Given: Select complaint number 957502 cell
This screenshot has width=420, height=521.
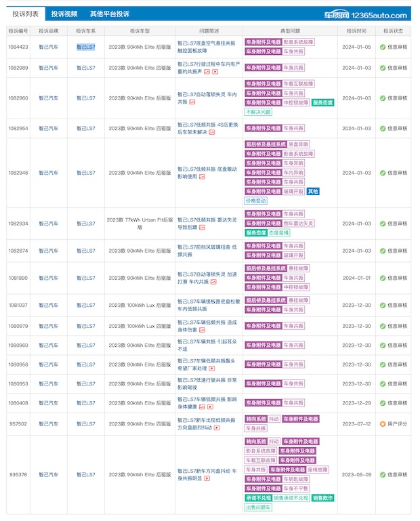Looking at the screenshot, I should click(18, 424).
